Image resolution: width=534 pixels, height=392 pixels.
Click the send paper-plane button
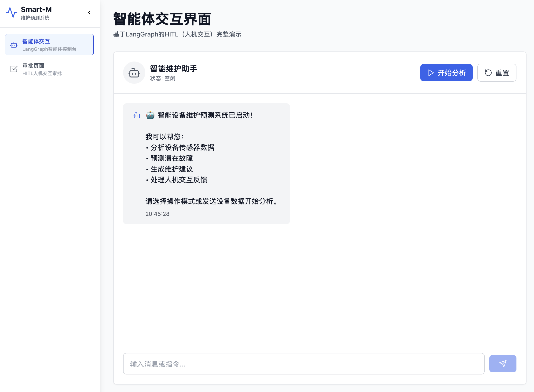pos(503,364)
